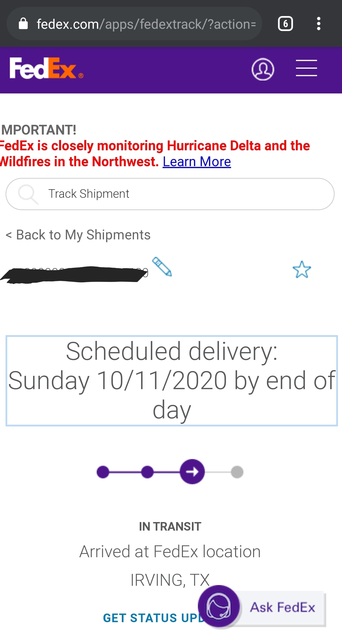342x644 pixels.
Task: Tap the gray delivered progress dot
Action: [237, 472]
